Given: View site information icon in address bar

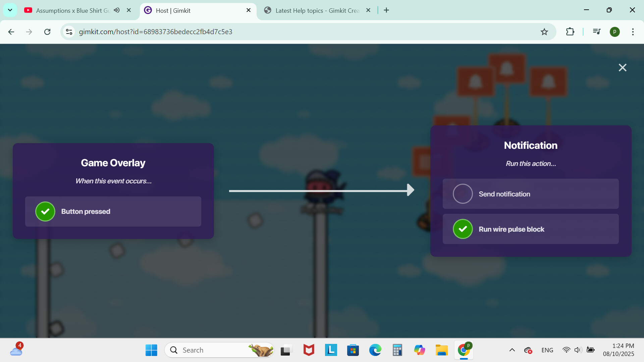Looking at the screenshot, I should click(69, 32).
